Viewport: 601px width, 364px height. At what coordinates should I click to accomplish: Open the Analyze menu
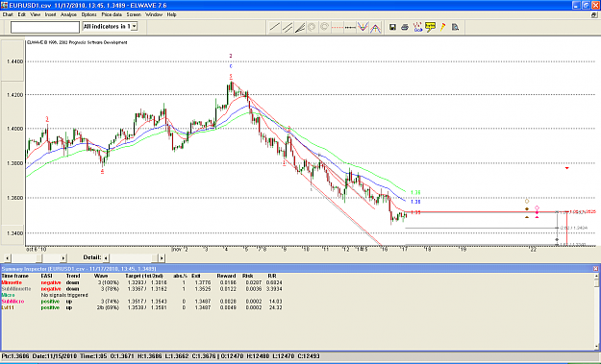[68, 14]
